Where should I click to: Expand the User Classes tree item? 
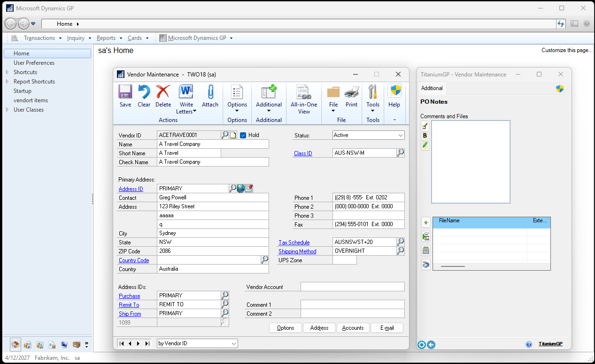click(x=7, y=110)
